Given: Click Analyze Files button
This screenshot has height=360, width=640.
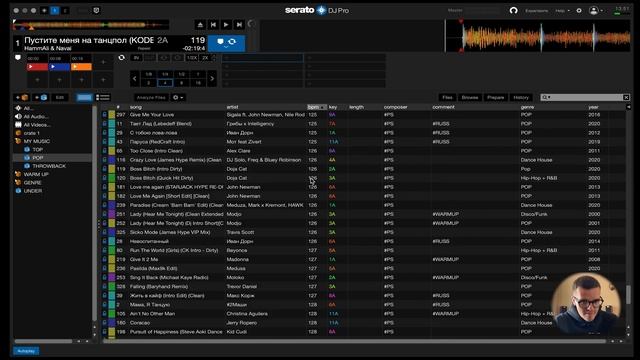Looking at the screenshot, I should [151, 98].
